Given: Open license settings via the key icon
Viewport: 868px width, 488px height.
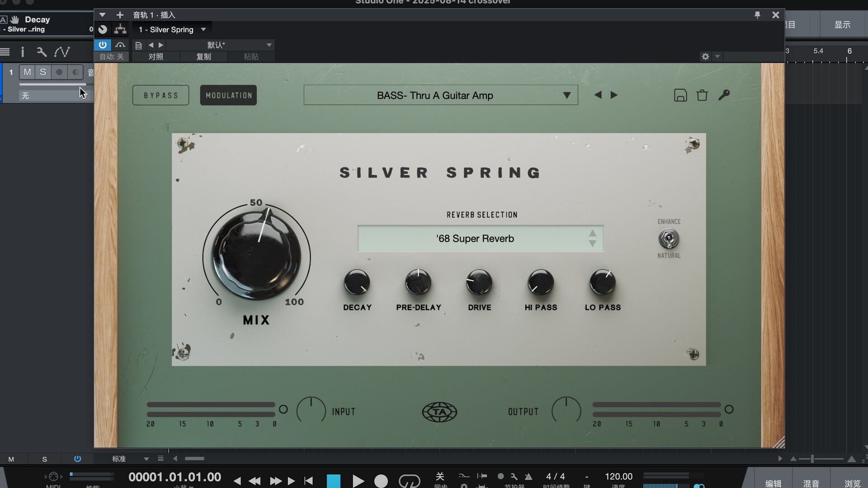Looking at the screenshot, I should [x=724, y=95].
